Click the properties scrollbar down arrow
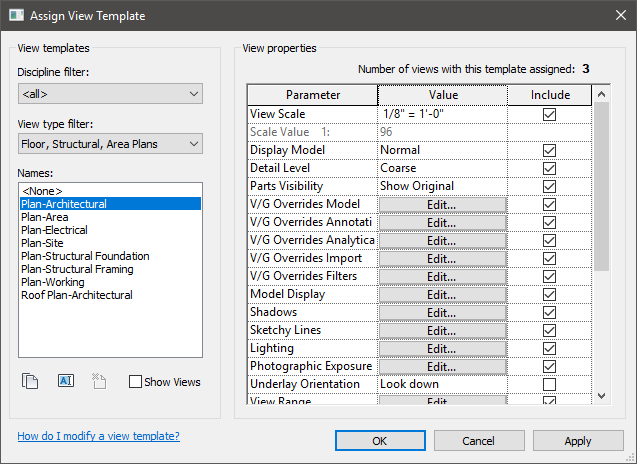This screenshot has width=637, height=464. tap(602, 395)
